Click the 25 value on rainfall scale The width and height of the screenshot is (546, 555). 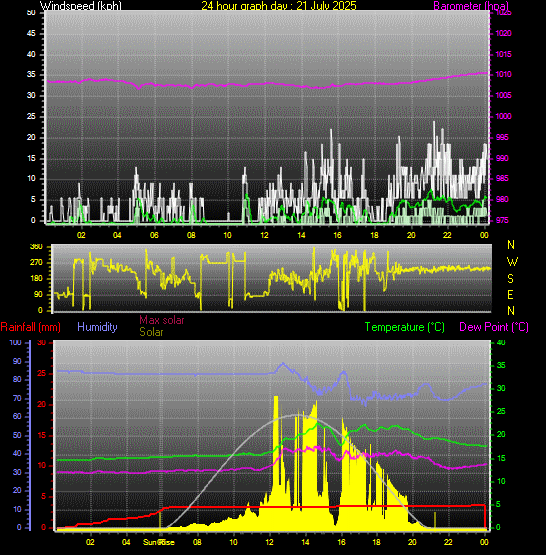42,373
